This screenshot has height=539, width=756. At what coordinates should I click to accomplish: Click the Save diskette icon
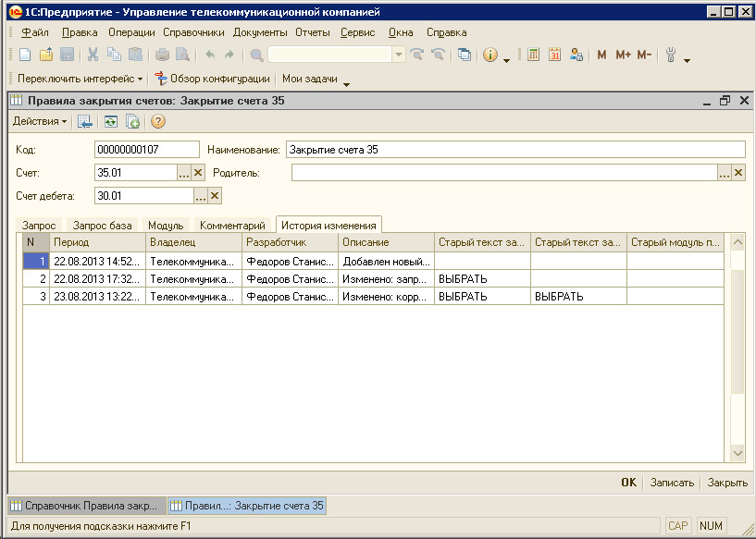[x=67, y=55]
